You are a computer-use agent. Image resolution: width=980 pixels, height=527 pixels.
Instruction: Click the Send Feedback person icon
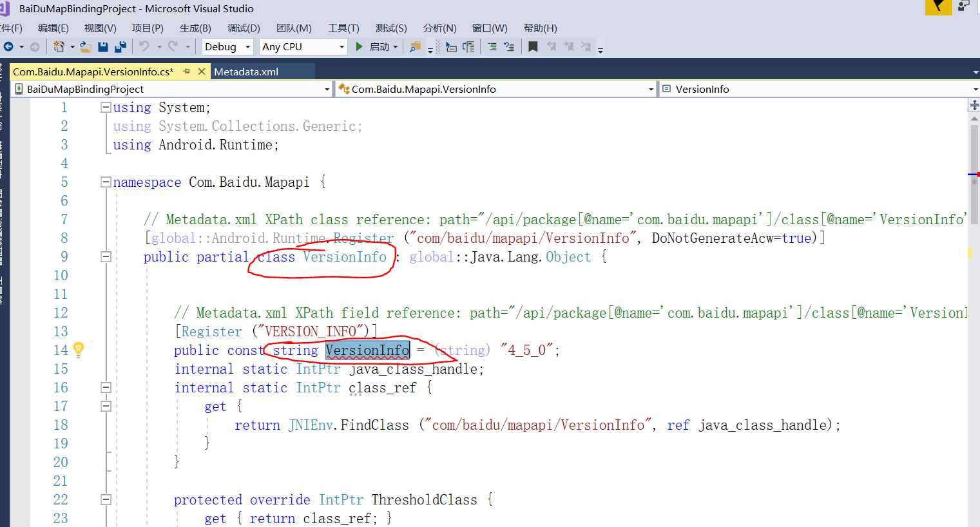964,6
